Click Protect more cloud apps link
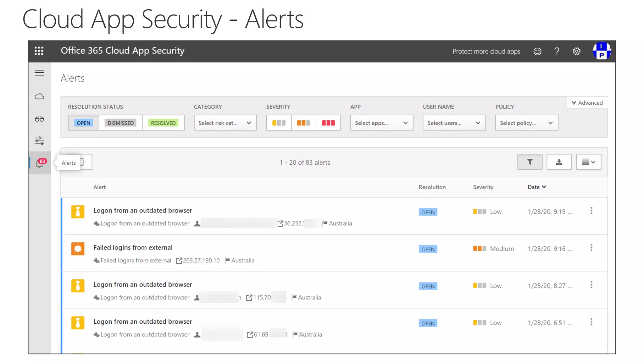644x362 pixels. 486,52
